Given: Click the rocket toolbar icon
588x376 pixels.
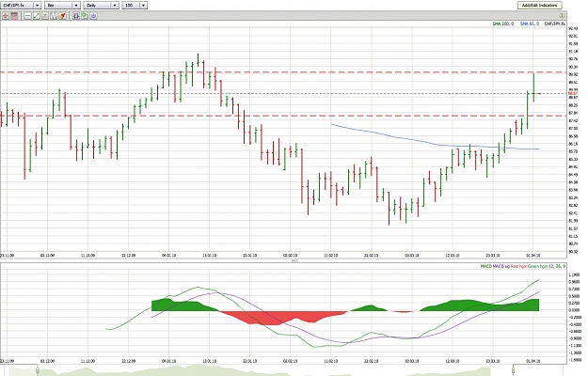Looking at the screenshot, I should pyautogui.click(x=63, y=16).
